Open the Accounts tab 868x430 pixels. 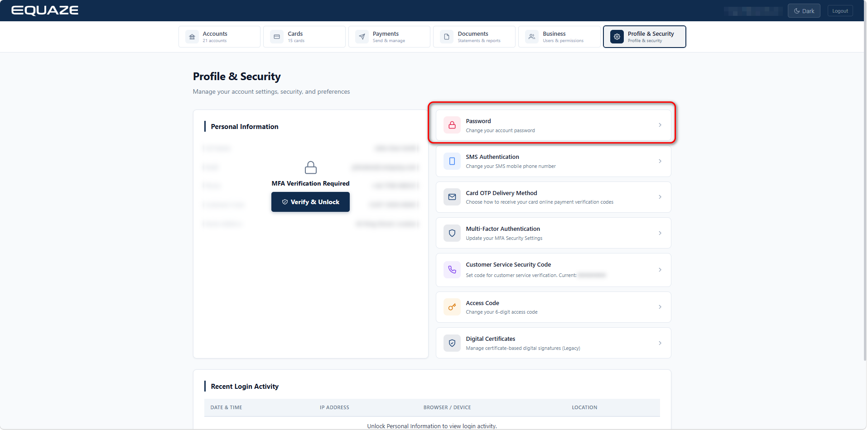[220, 37]
